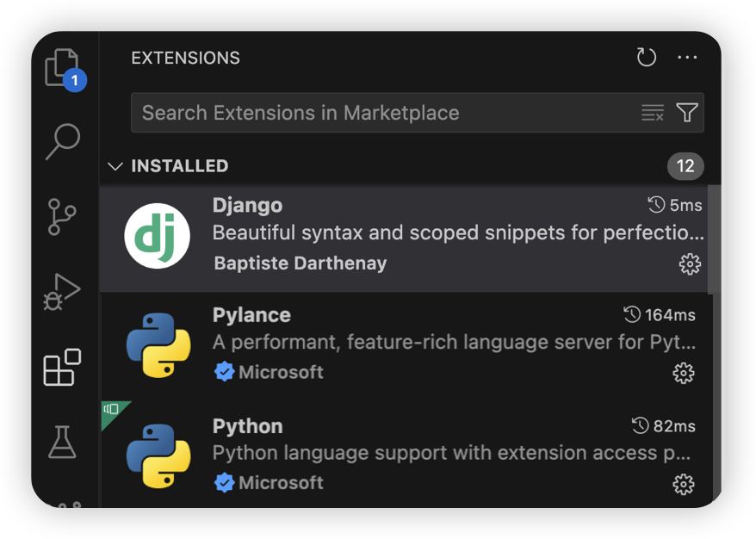
Task: Open the Testing flask icon
Action: point(63,442)
